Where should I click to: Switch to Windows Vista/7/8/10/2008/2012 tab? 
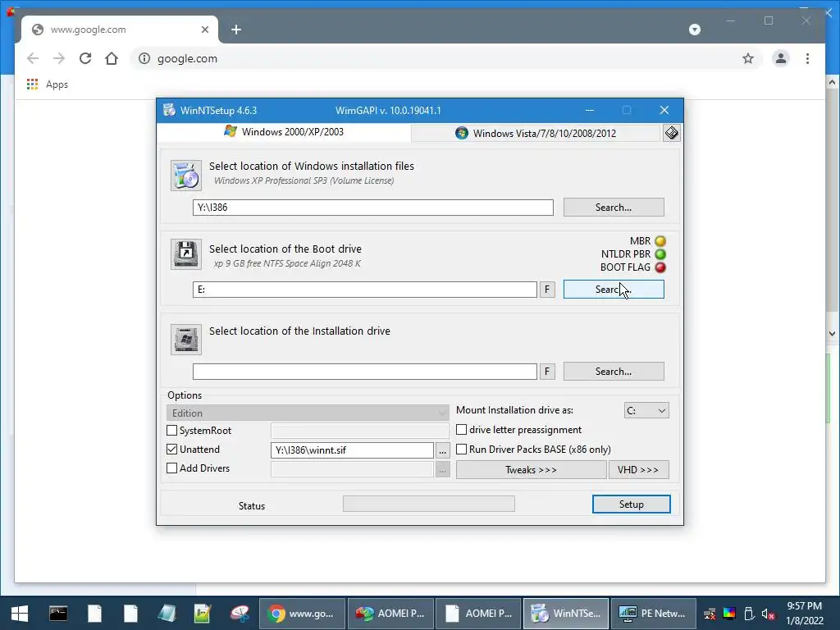click(536, 133)
